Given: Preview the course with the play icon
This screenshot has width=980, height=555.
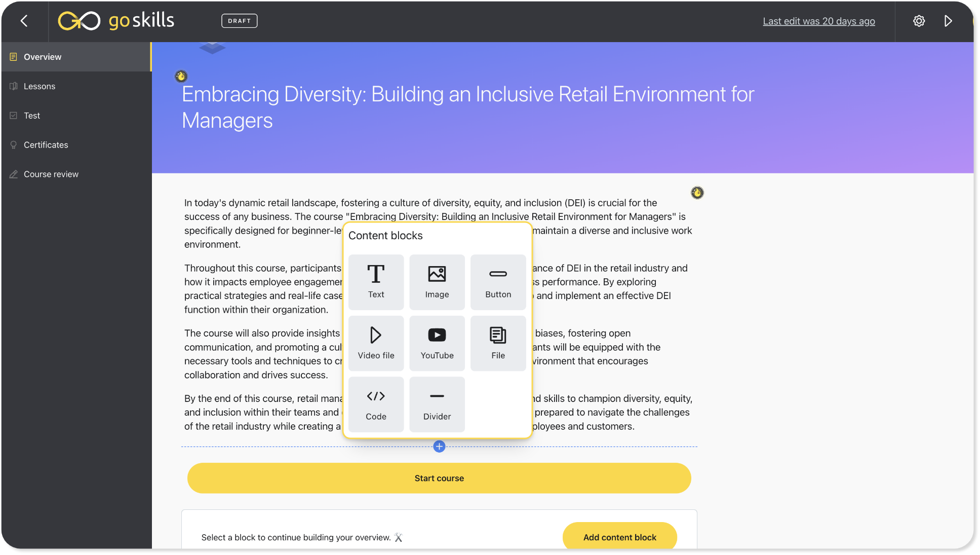Looking at the screenshot, I should pyautogui.click(x=949, y=21).
